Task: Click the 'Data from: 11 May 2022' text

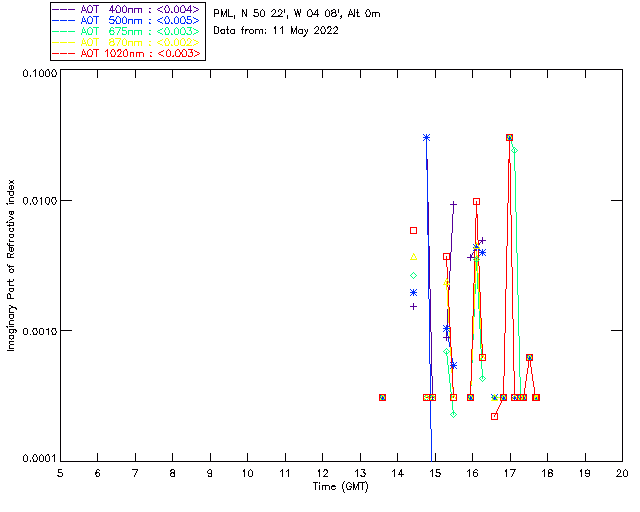Action: coord(276,31)
